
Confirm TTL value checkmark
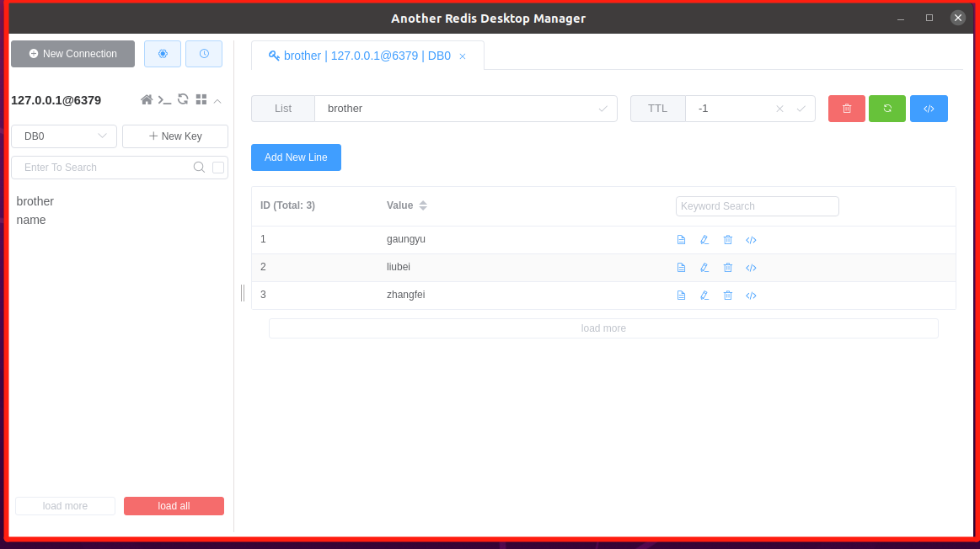point(801,109)
